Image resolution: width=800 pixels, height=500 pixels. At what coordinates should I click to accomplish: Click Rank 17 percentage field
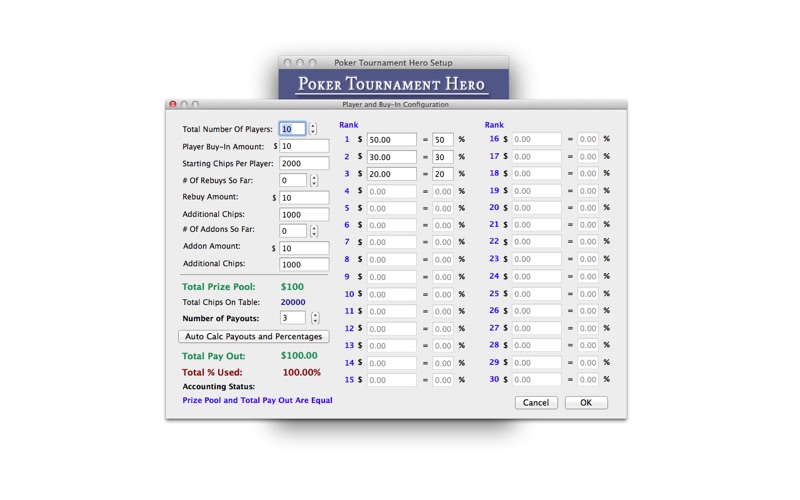588,157
